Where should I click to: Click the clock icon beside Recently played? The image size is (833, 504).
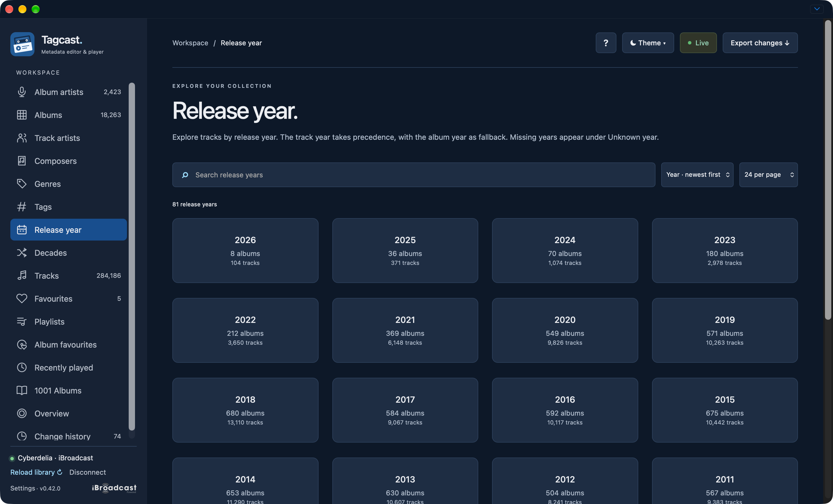[x=22, y=368]
